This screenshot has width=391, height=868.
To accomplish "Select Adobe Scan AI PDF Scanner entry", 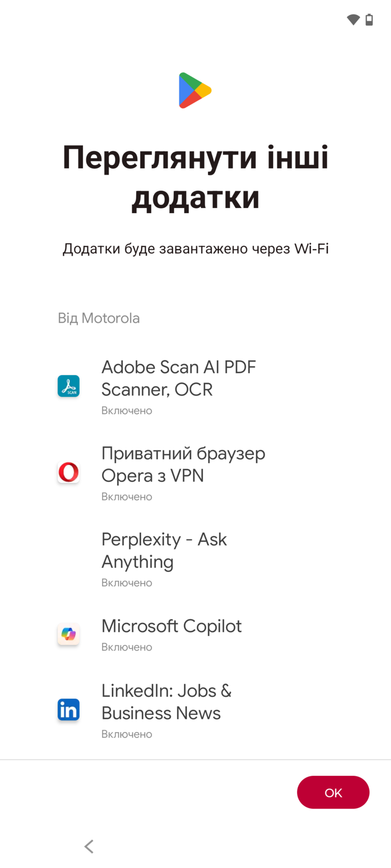I will click(178, 378).
